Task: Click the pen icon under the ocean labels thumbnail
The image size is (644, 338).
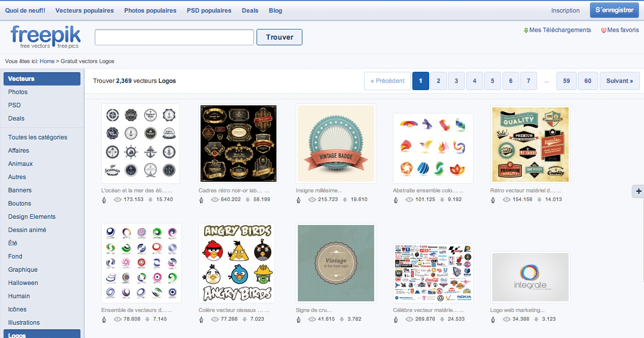Action: point(104,200)
